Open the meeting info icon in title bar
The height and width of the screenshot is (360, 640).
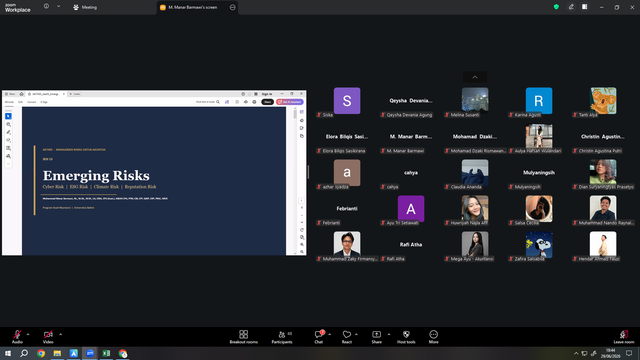[46, 7]
